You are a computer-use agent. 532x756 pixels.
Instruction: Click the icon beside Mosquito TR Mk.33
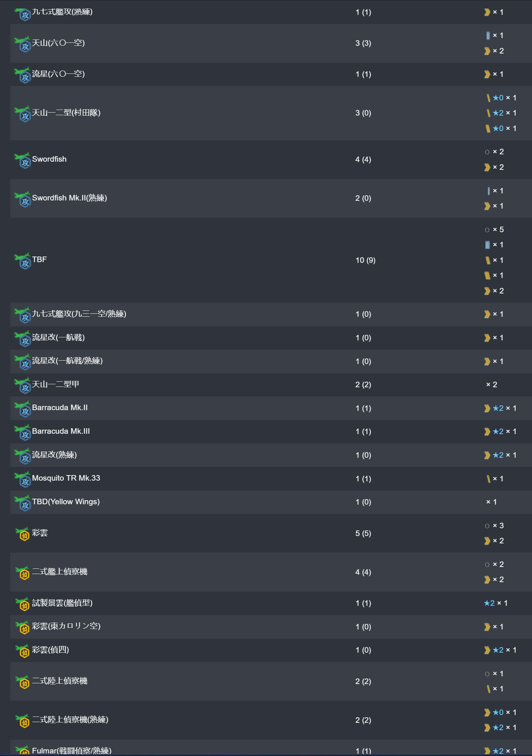coord(23,480)
